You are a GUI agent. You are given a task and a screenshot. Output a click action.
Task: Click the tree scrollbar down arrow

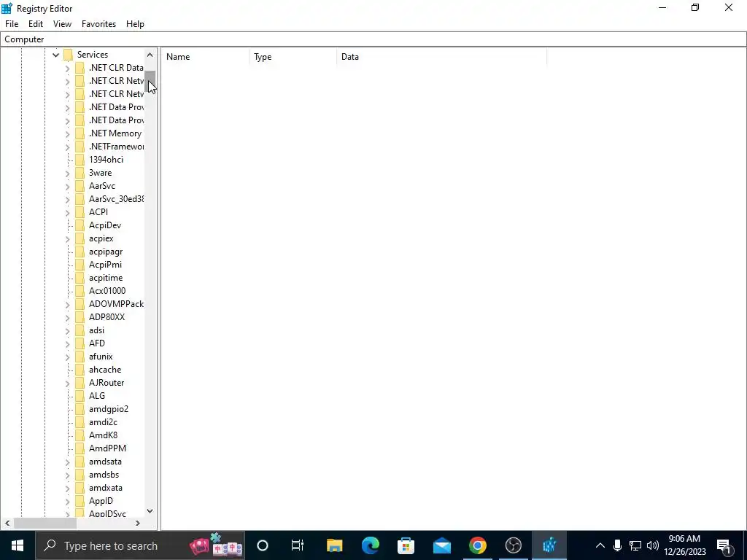coord(150,511)
